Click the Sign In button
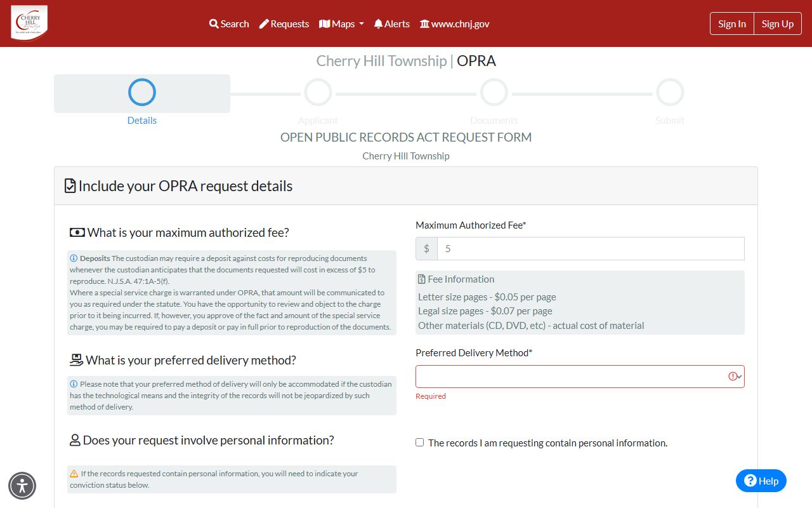This screenshot has width=812, height=508. [732, 23]
